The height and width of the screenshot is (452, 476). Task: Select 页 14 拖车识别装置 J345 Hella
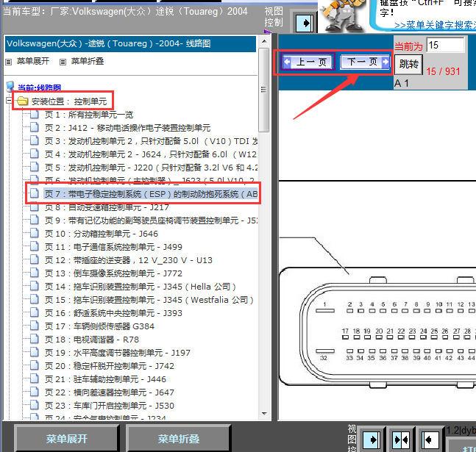(141, 287)
